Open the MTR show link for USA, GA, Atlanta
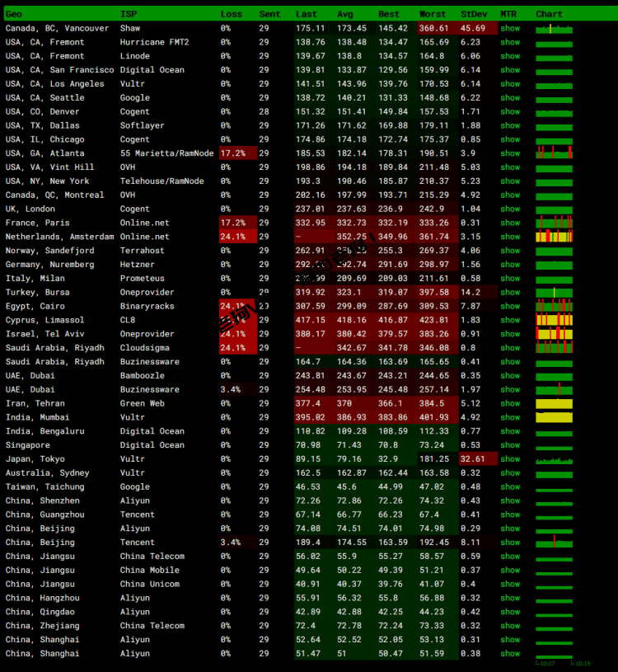 [510, 153]
